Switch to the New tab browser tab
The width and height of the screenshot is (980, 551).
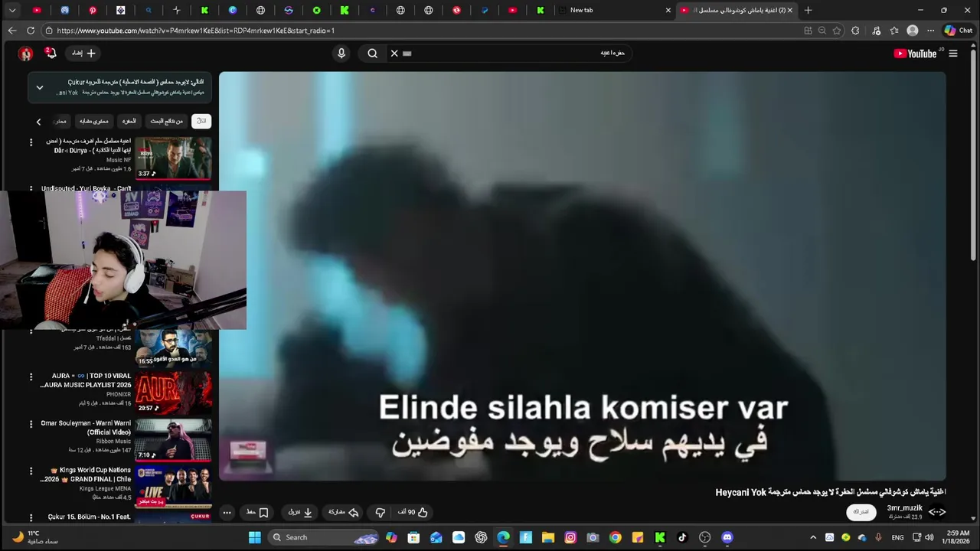tap(615, 10)
